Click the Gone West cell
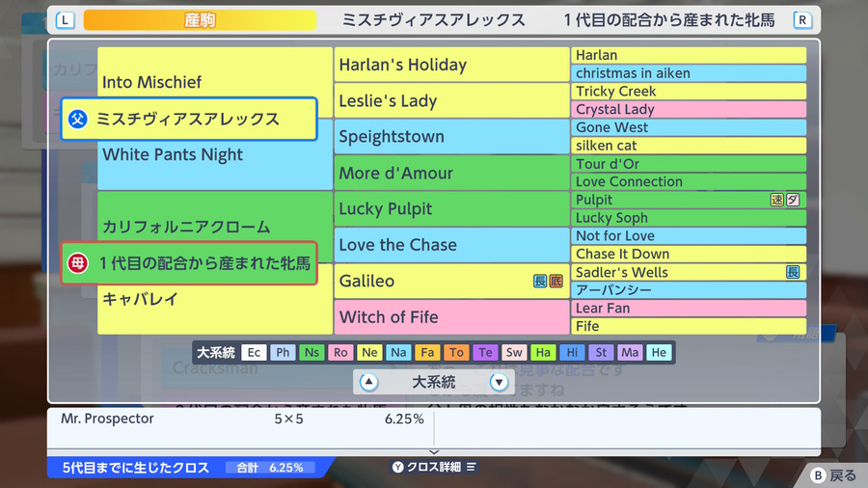Screen dimensions: 868x488 click(689, 127)
